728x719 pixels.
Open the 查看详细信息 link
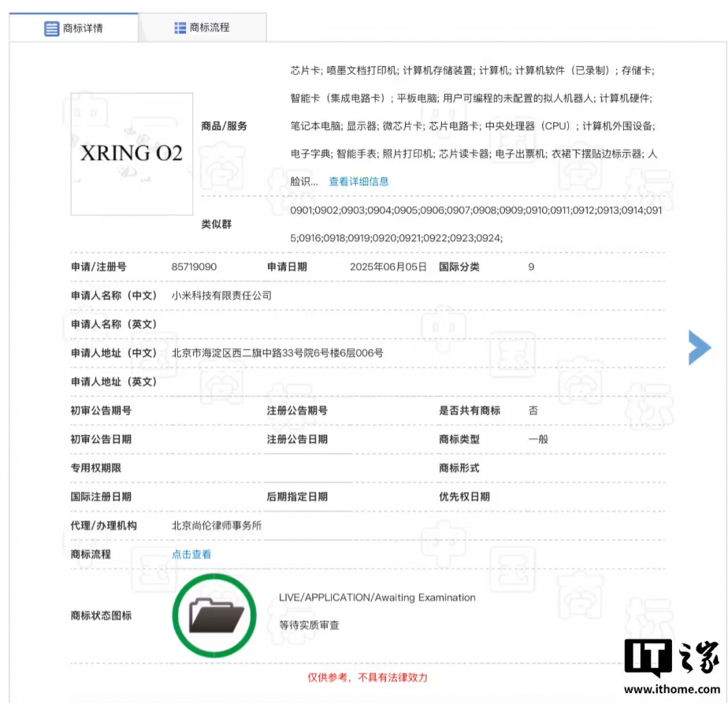click(x=358, y=181)
